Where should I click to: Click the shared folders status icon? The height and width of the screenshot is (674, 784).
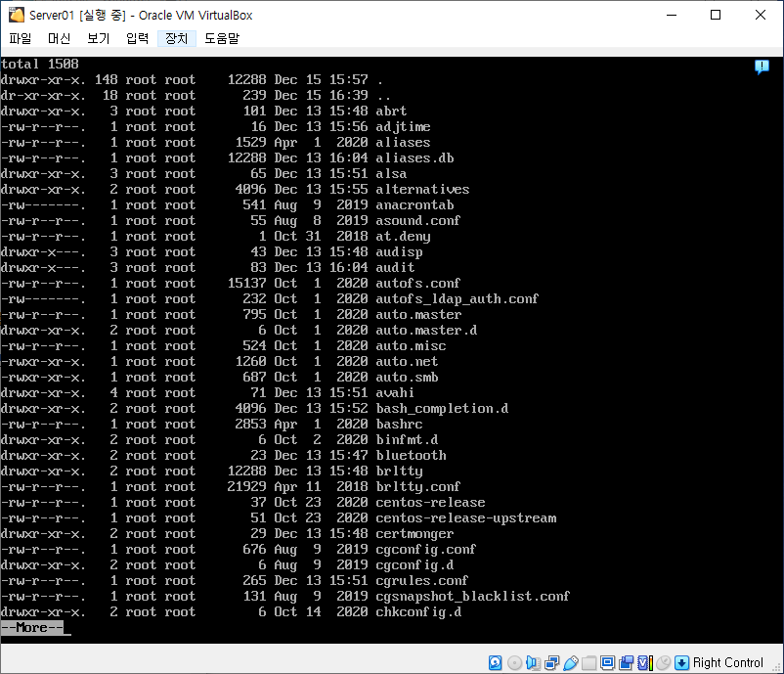[x=589, y=663]
